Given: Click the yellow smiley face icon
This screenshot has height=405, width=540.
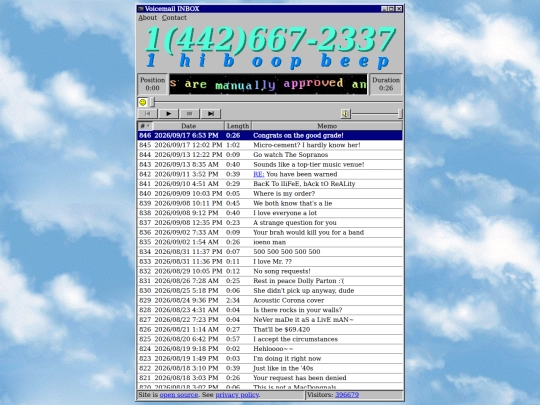Looking at the screenshot, I should (143, 102).
